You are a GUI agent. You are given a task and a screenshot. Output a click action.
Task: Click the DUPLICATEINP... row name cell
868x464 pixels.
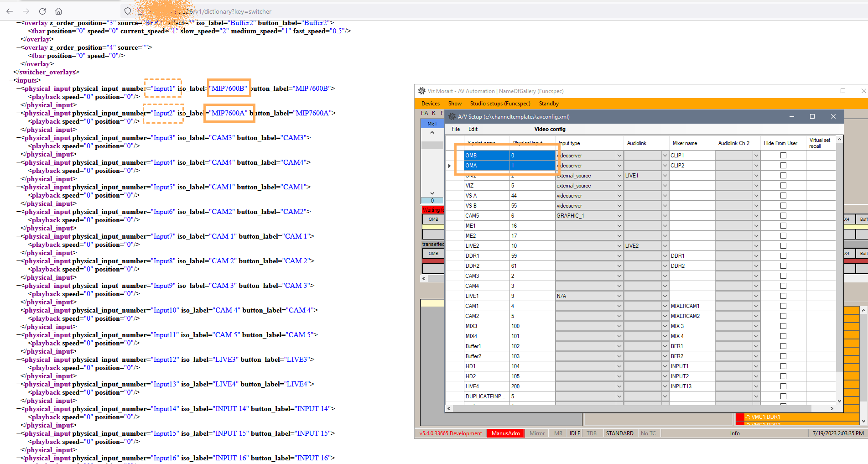click(x=487, y=396)
